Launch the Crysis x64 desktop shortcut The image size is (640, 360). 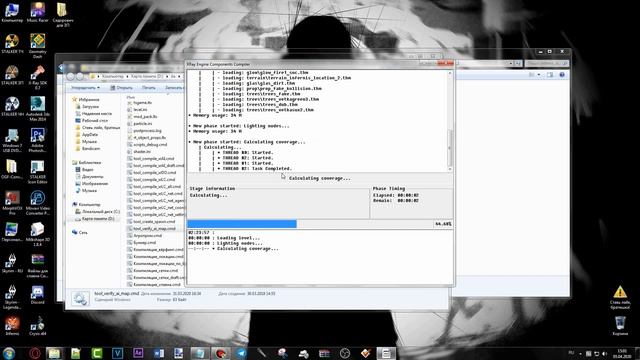tap(38, 326)
